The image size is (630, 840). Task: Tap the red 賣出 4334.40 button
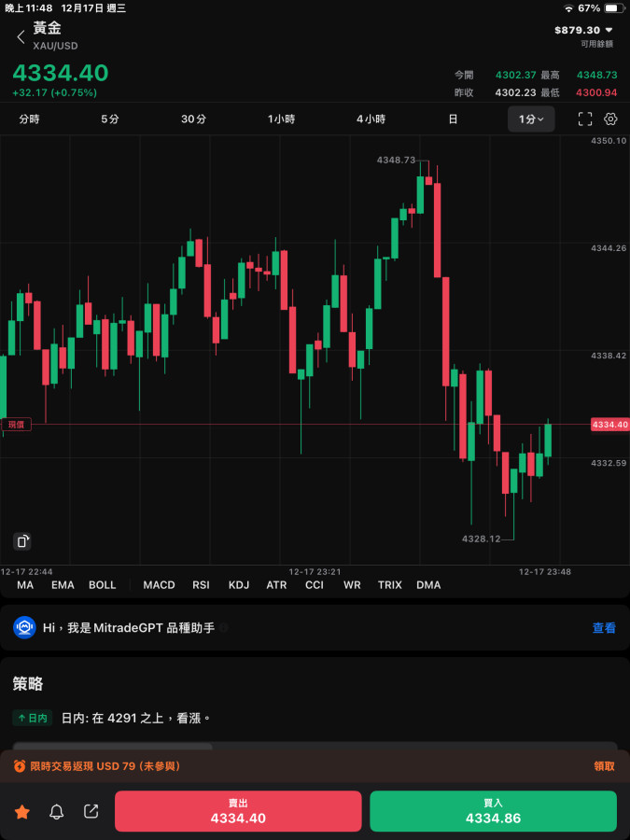coord(238,811)
